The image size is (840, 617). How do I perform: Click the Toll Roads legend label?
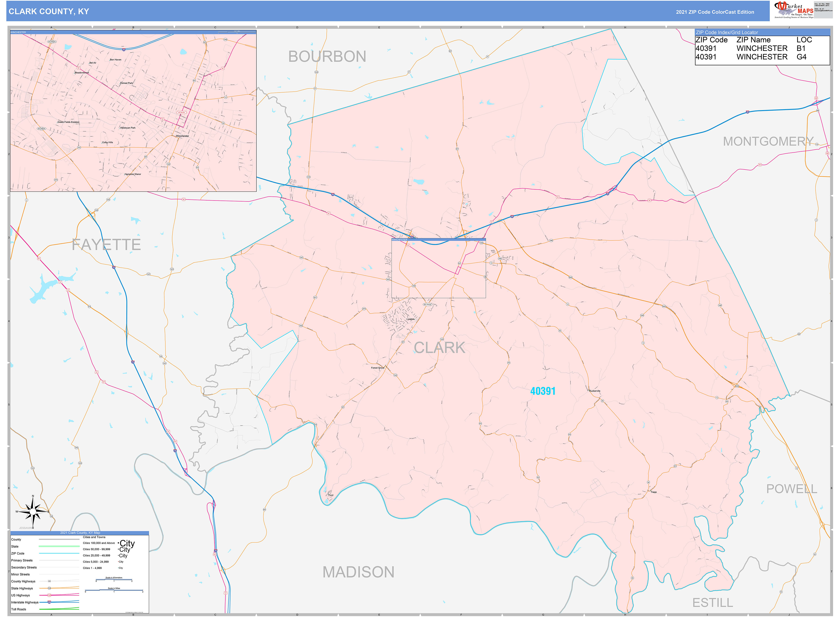19,609
